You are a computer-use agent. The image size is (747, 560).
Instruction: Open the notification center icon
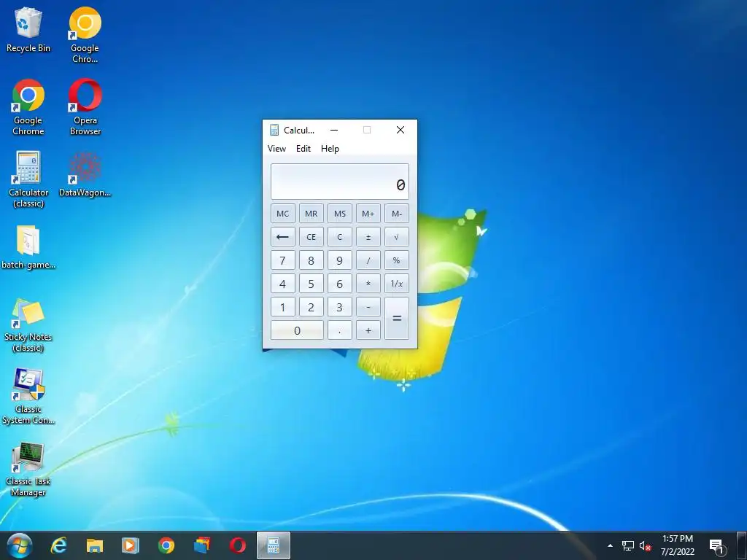pos(718,547)
